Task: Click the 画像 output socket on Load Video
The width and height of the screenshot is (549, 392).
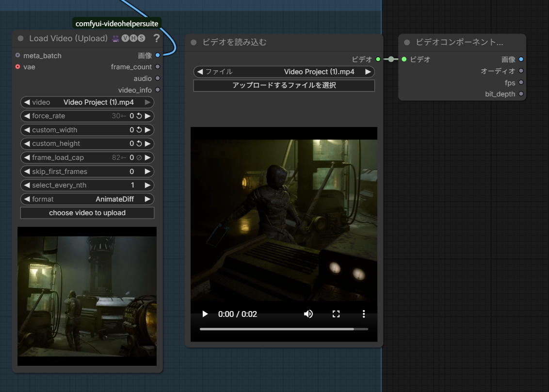Action: click(158, 55)
